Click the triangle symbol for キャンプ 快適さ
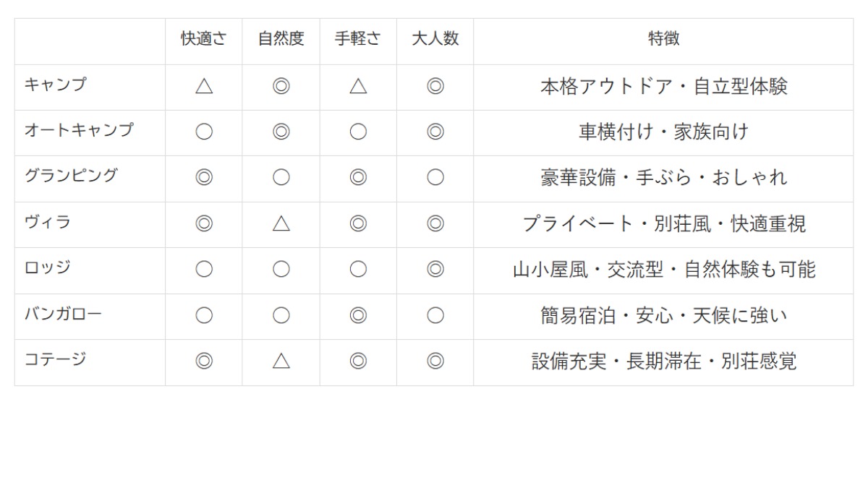Image resolution: width=868 pixels, height=488 pixels. (204, 87)
